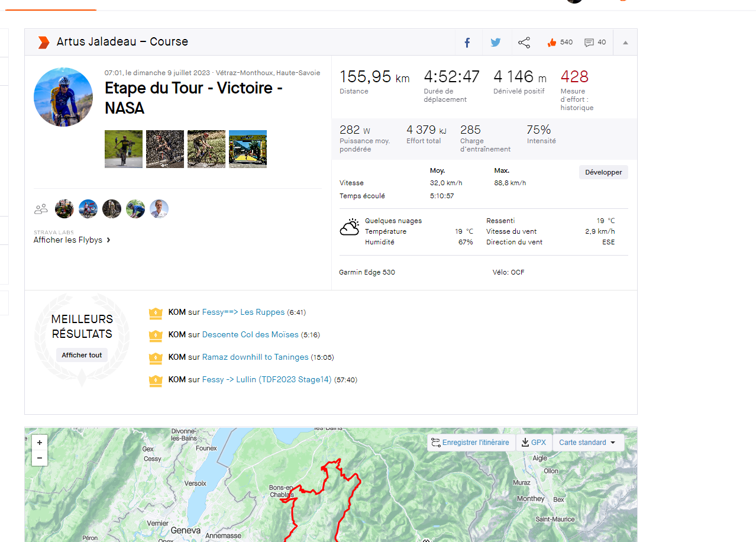The width and height of the screenshot is (756, 542).
Task: Click Enregistrer l'itinéraire button
Action: click(470, 443)
